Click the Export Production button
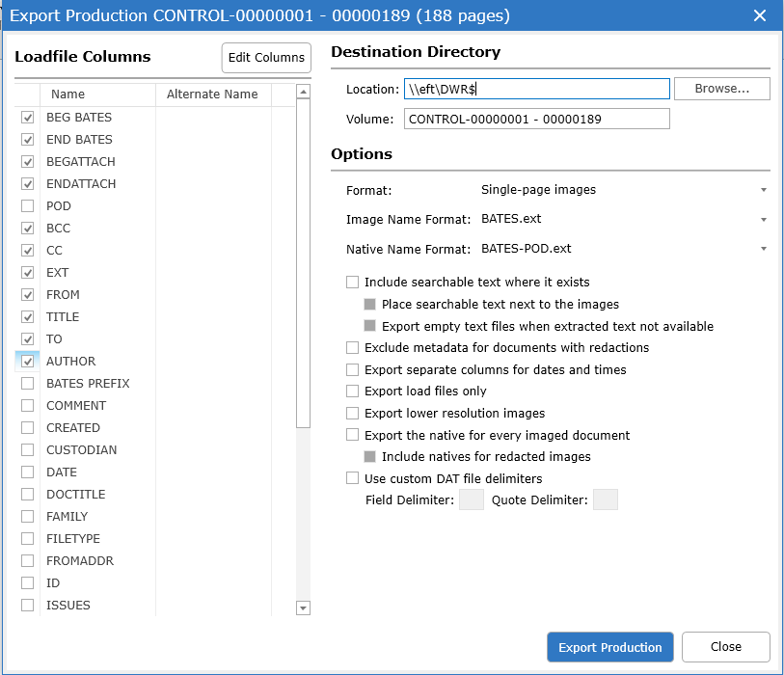The width and height of the screenshot is (784, 675). click(610, 647)
